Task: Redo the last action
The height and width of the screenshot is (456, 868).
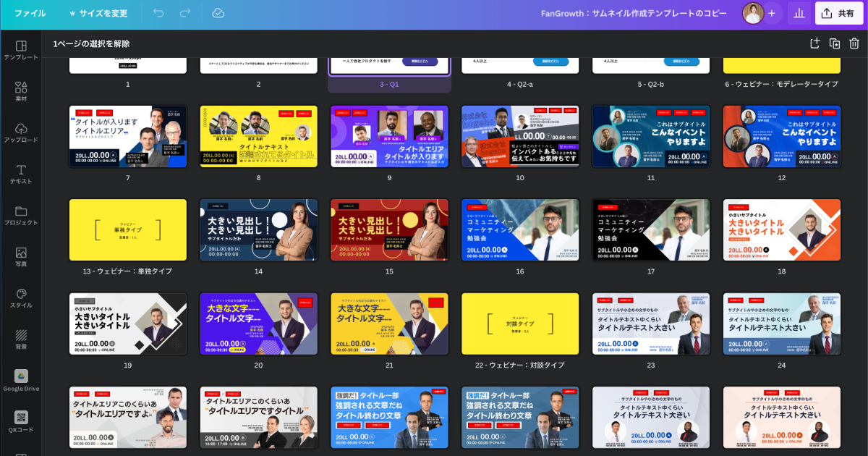Action: 185,13
